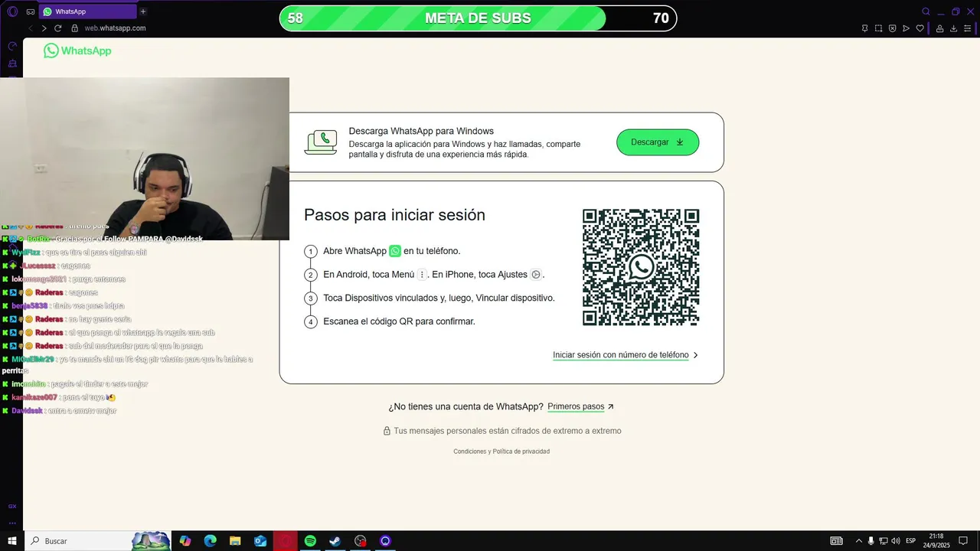Click the META DE SUBS progress bar
The image size is (980, 551).
pyautogui.click(x=479, y=18)
